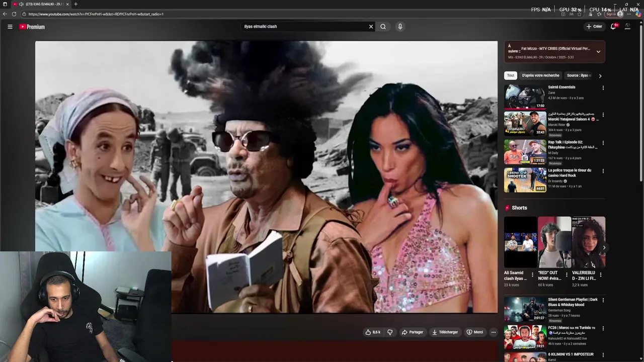Open options for Silent Gentleman Playlist

(x=603, y=300)
